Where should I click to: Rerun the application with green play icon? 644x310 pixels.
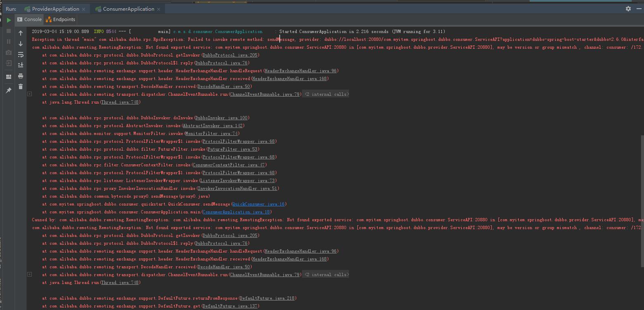click(9, 20)
